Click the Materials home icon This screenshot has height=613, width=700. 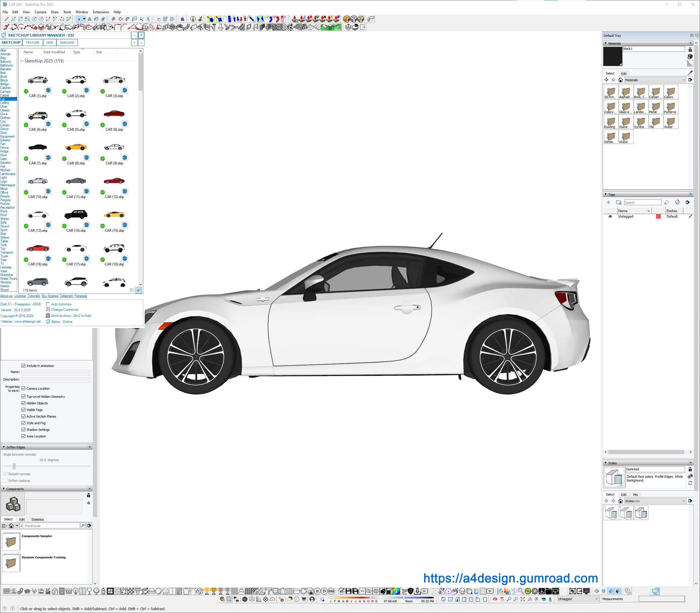tap(620, 80)
